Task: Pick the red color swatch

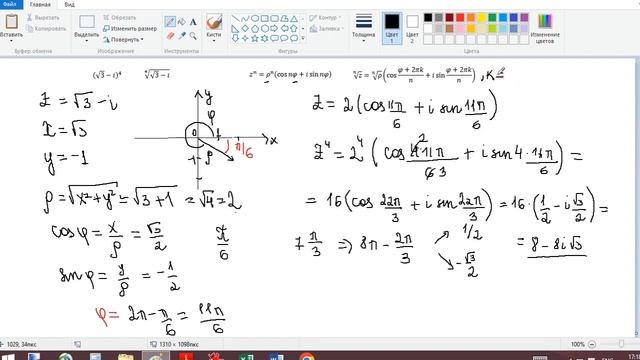Action: (x=460, y=18)
